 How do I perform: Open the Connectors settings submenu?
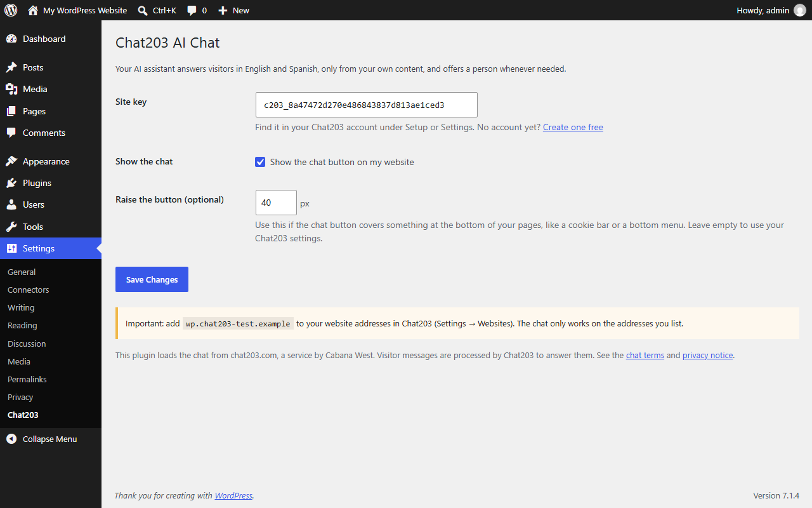point(28,290)
